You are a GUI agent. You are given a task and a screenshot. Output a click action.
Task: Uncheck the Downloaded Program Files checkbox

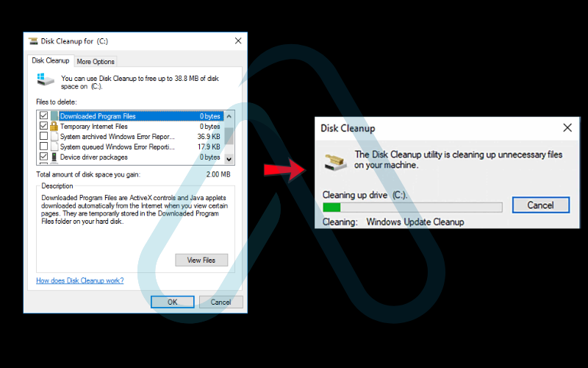43,116
